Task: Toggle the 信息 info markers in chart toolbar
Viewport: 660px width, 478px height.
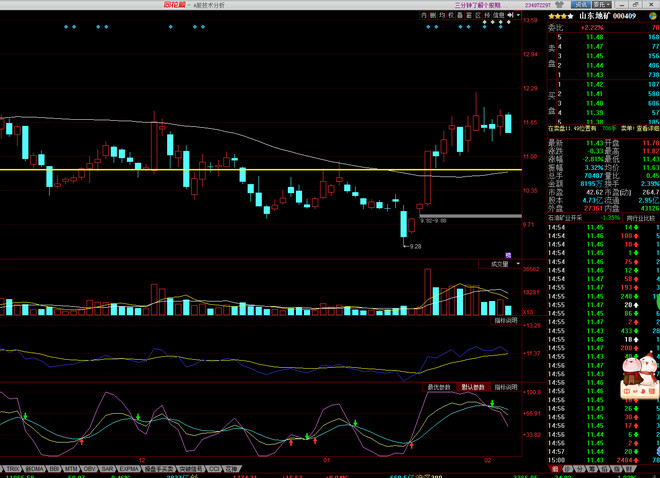Action: click(498, 15)
